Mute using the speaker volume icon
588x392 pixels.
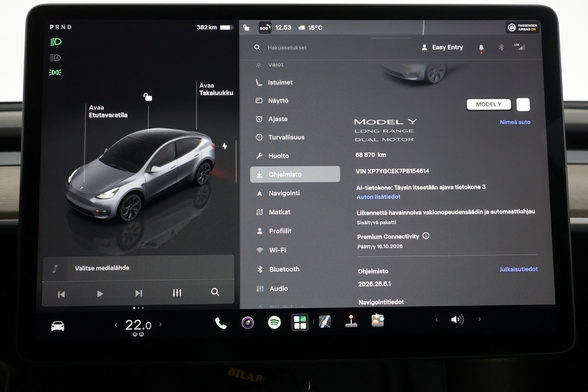coord(457,319)
